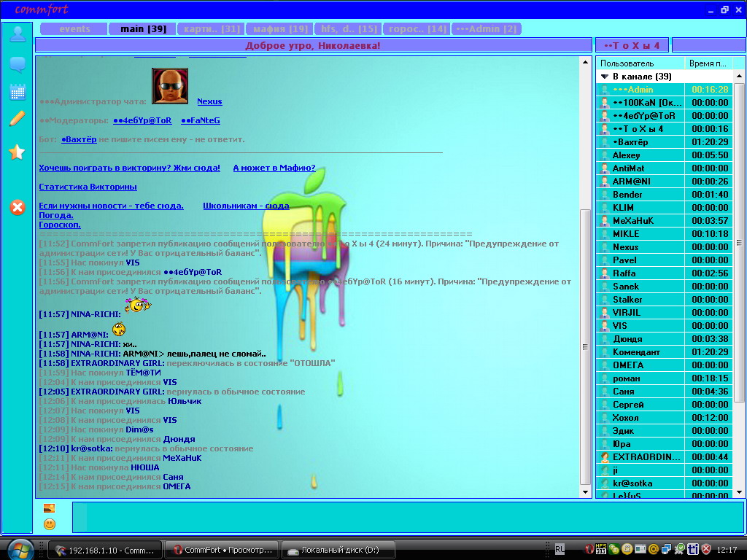Open the Nexus administrator link

pyautogui.click(x=209, y=101)
